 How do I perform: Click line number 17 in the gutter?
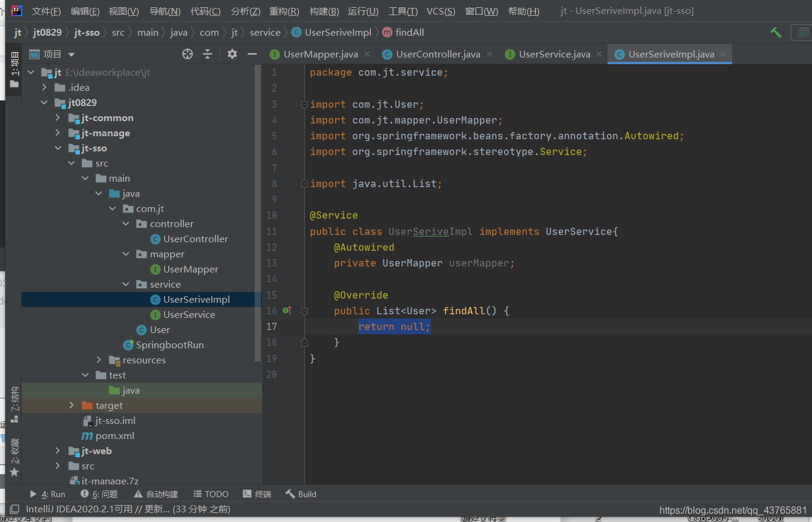tap(271, 326)
